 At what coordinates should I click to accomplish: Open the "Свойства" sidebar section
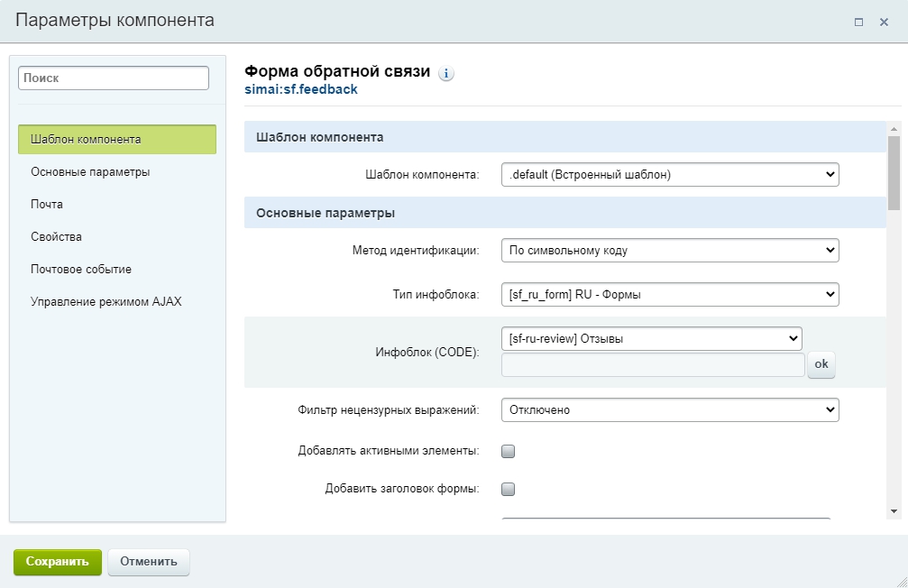pyautogui.click(x=56, y=236)
